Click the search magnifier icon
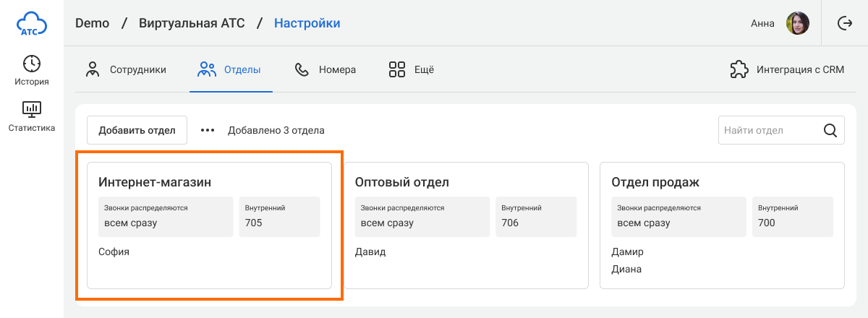 click(830, 131)
